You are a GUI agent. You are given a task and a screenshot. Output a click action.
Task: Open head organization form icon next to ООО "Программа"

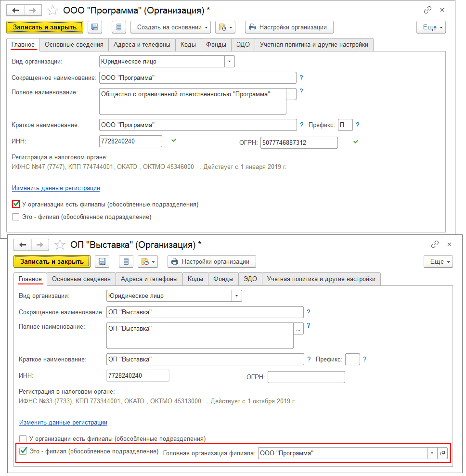click(x=442, y=453)
